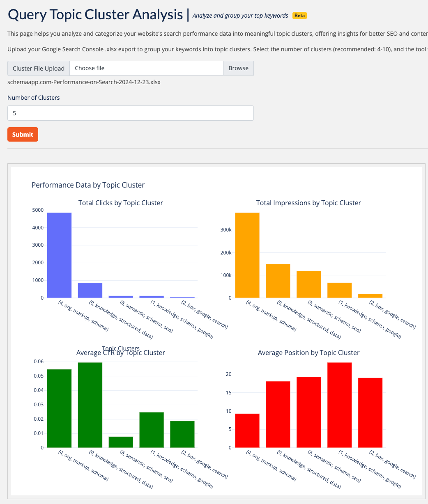Click the 20 axis label in Average Position

(229, 374)
